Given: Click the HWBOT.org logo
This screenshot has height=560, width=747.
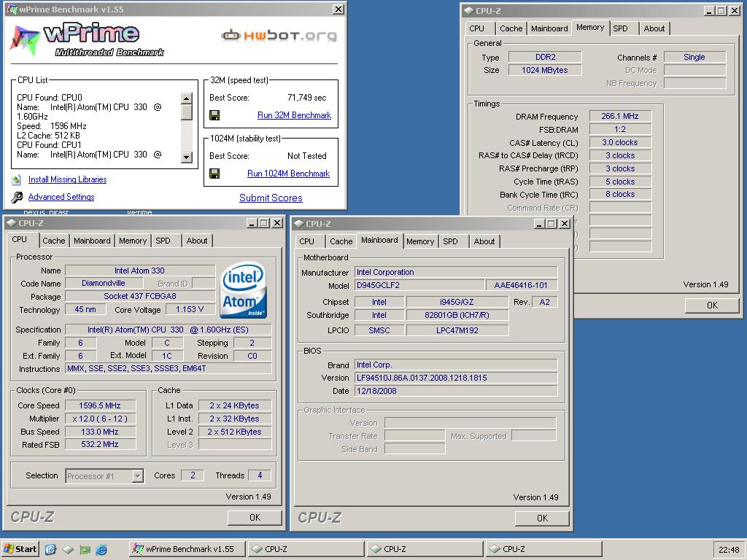Looking at the screenshot, I should coord(279,35).
